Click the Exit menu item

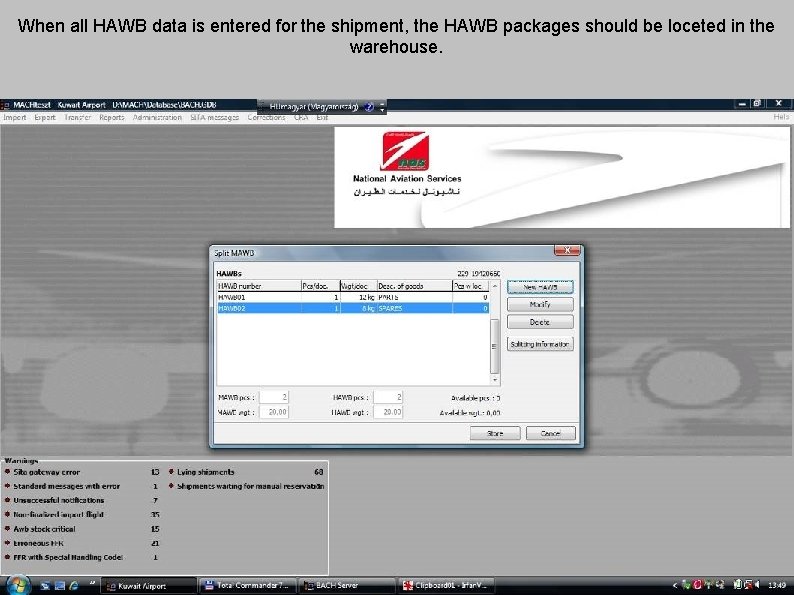tap(322, 117)
